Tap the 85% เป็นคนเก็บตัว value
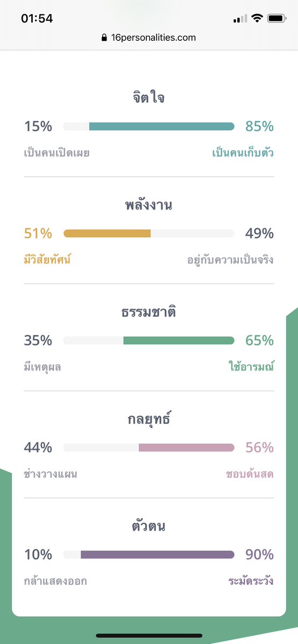The width and height of the screenshot is (298, 644). click(x=259, y=127)
